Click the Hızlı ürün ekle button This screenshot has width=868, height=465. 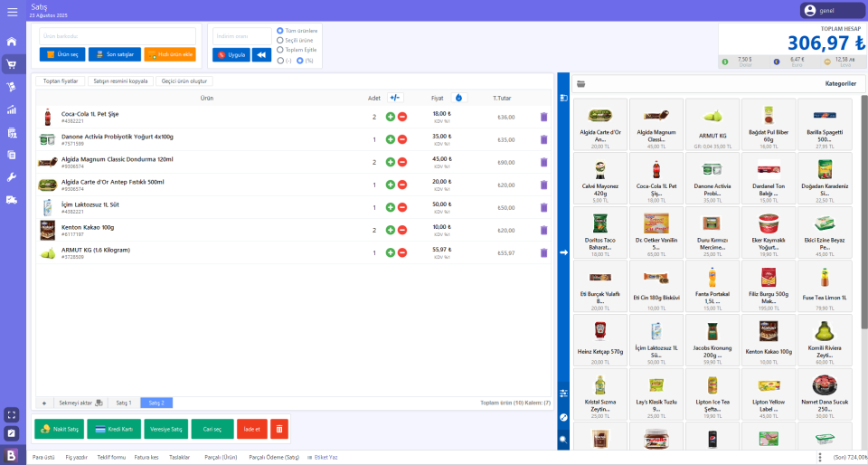169,54
